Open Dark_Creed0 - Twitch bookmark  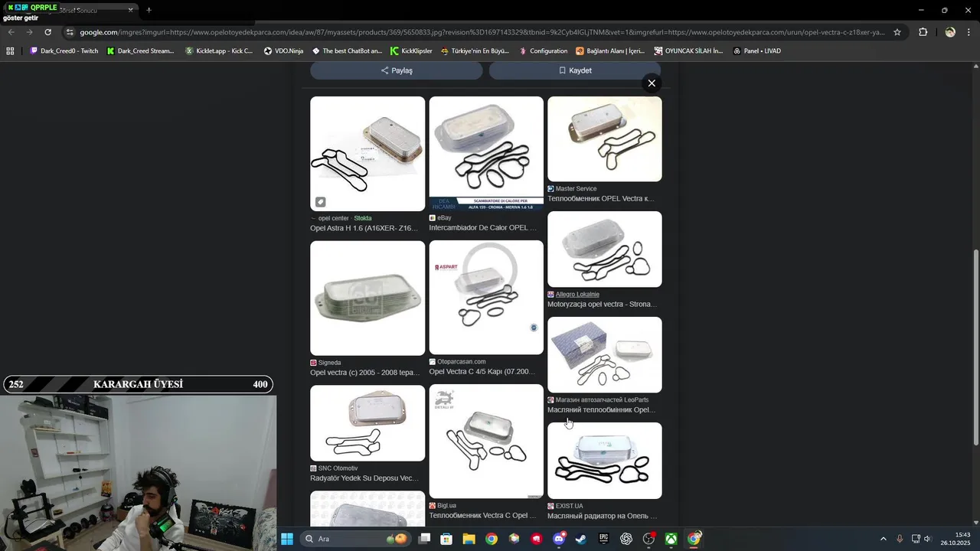[x=64, y=51]
